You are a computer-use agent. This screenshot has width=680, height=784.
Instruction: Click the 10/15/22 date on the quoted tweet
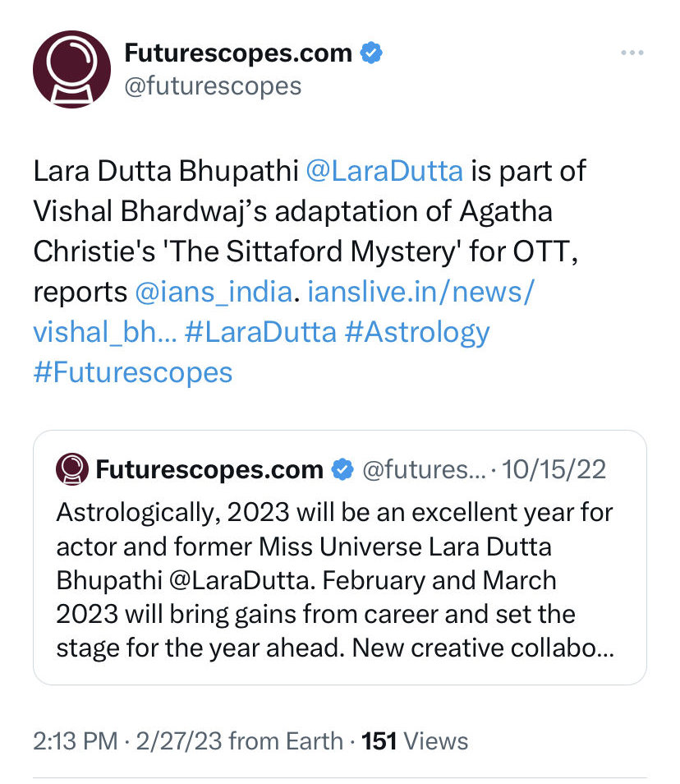point(554,469)
